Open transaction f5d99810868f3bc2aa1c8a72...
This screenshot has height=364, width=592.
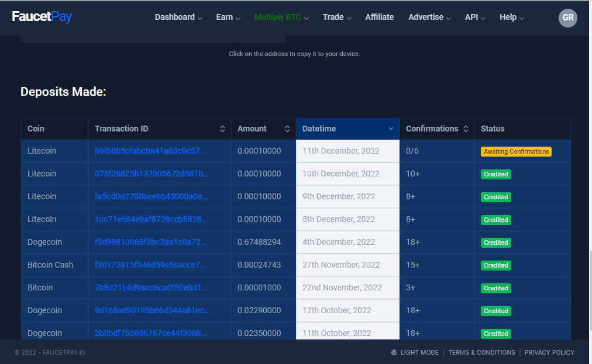tap(151, 242)
